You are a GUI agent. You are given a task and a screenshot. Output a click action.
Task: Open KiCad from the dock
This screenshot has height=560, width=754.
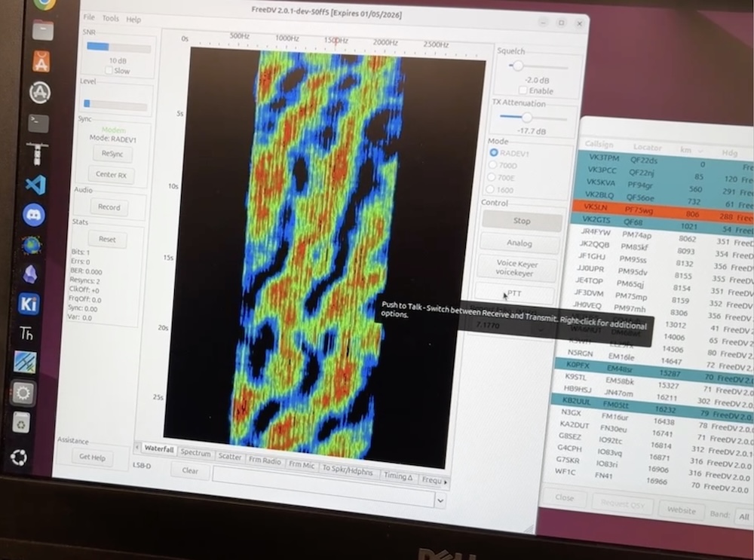pos(28,304)
